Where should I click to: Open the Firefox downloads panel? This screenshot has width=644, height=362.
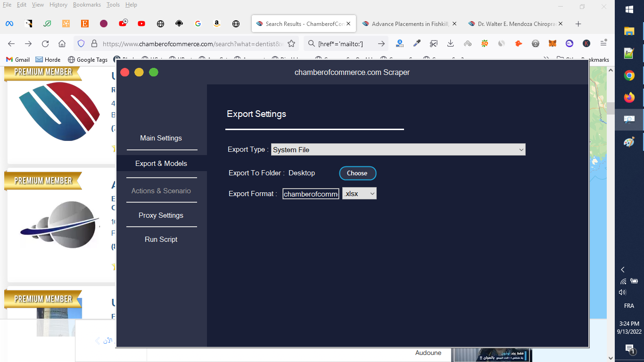(x=451, y=43)
